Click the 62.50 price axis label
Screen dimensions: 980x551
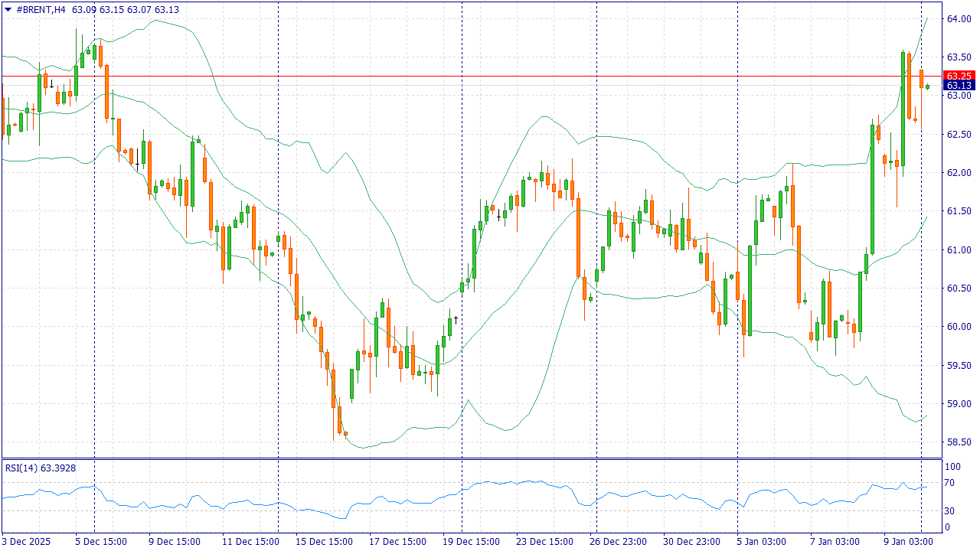[x=959, y=135]
